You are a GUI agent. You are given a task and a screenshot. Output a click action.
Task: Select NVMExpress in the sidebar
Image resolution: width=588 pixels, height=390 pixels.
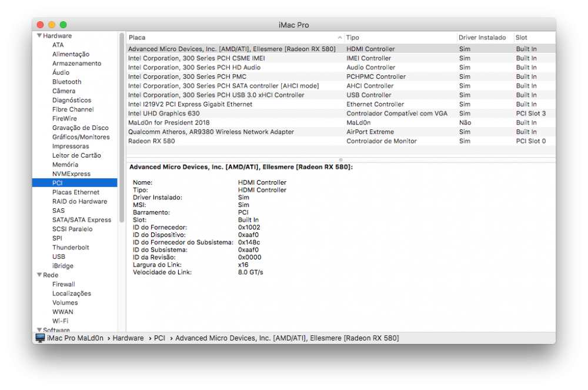click(x=71, y=174)
